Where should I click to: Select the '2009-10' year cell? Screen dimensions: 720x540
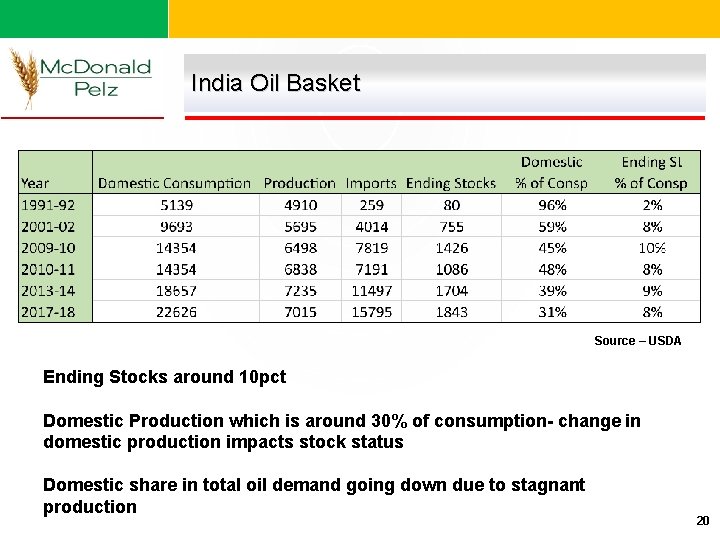pyautogui.click(x=48, y=248)
